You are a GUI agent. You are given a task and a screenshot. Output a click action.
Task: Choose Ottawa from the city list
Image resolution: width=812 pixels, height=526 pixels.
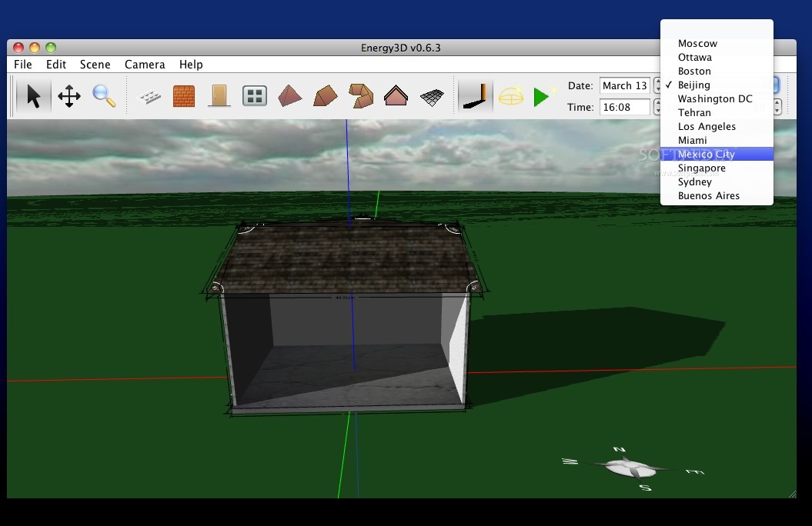pos(717,58)
